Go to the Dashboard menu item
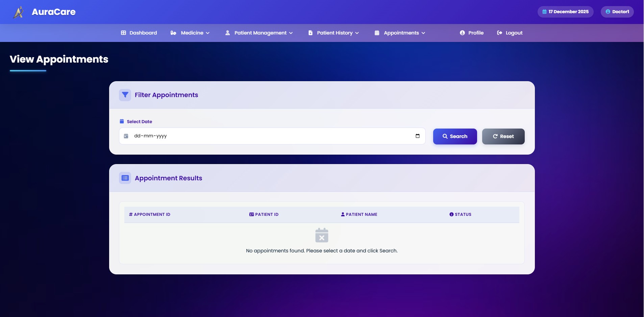The image size is (644, 317). coord(139,33)
